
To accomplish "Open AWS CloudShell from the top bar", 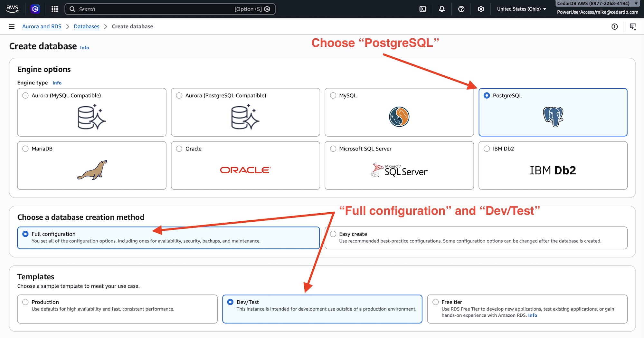I will [422, 9].
